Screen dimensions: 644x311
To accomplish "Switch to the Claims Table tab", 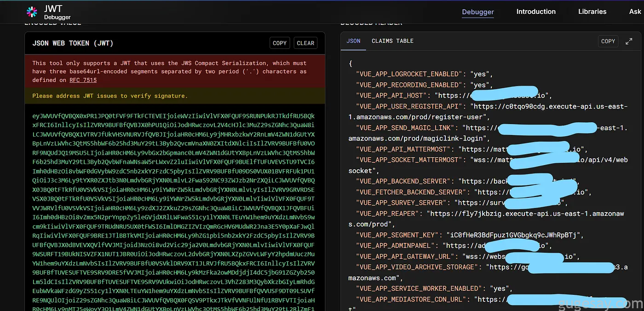I will (x=392, y=41).
